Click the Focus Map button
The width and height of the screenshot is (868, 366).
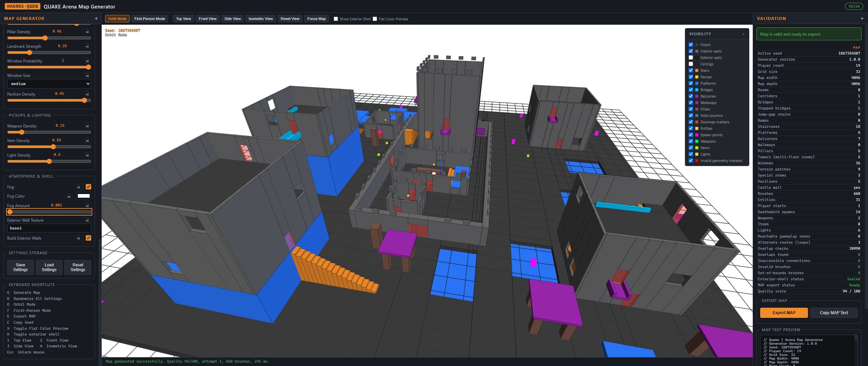click(316, 19)
